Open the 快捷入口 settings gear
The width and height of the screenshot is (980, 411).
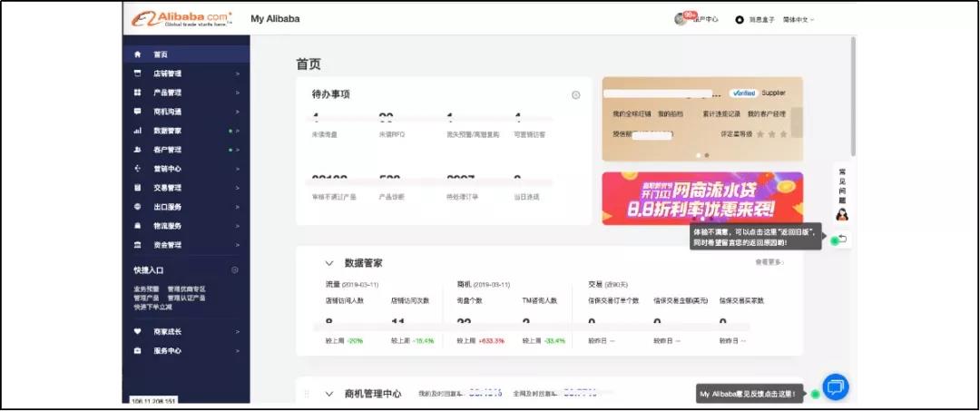click(x=235, y=269)
